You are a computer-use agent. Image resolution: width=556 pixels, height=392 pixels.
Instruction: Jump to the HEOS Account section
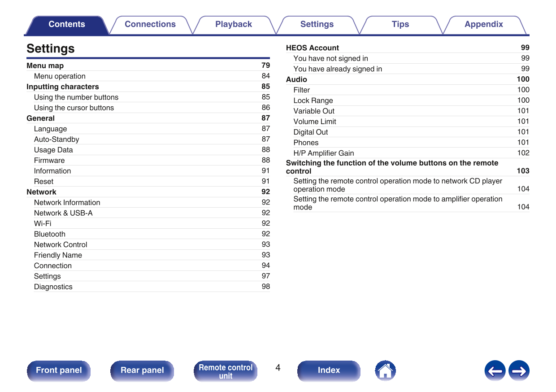pos(313,48)
